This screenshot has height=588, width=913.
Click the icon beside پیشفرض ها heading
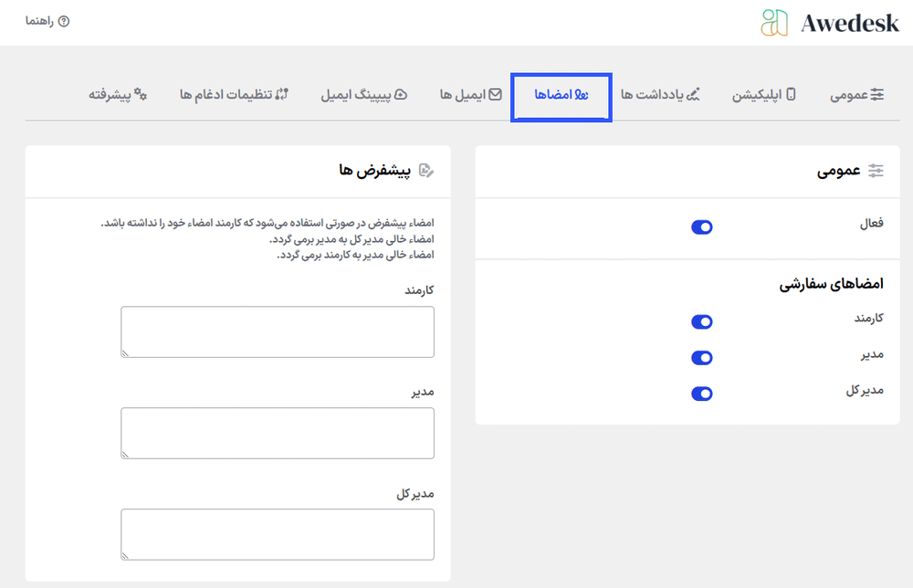click(425, 171)
